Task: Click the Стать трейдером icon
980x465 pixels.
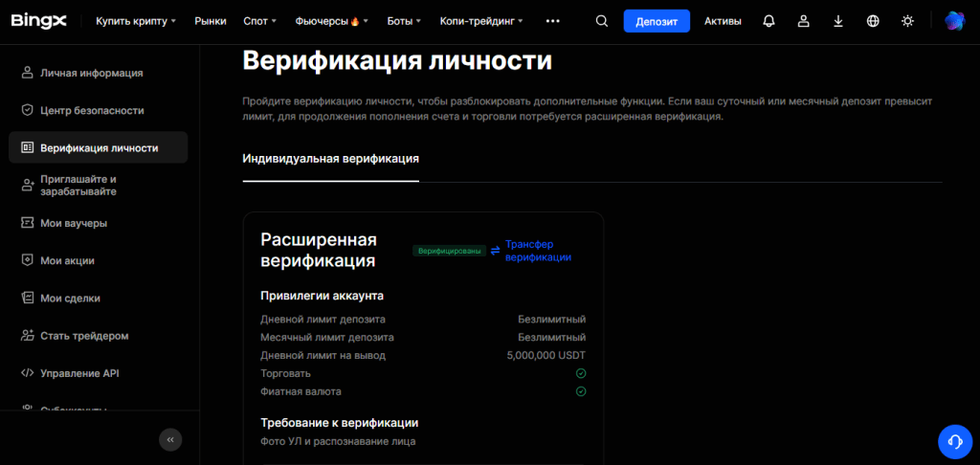Action: [27, 336]
